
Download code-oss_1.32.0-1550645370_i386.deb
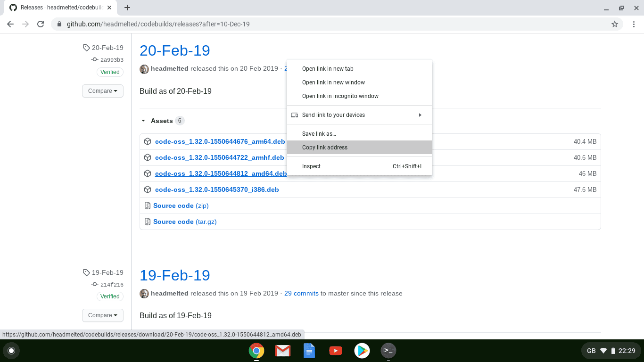[217, 189]
